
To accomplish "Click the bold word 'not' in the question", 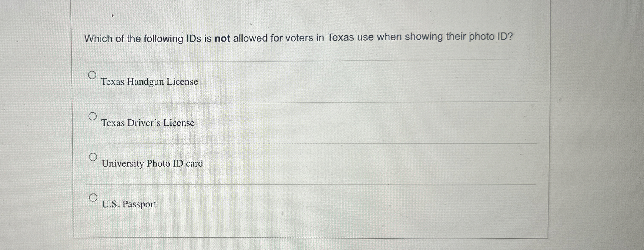I will click(x=222, y=39).
